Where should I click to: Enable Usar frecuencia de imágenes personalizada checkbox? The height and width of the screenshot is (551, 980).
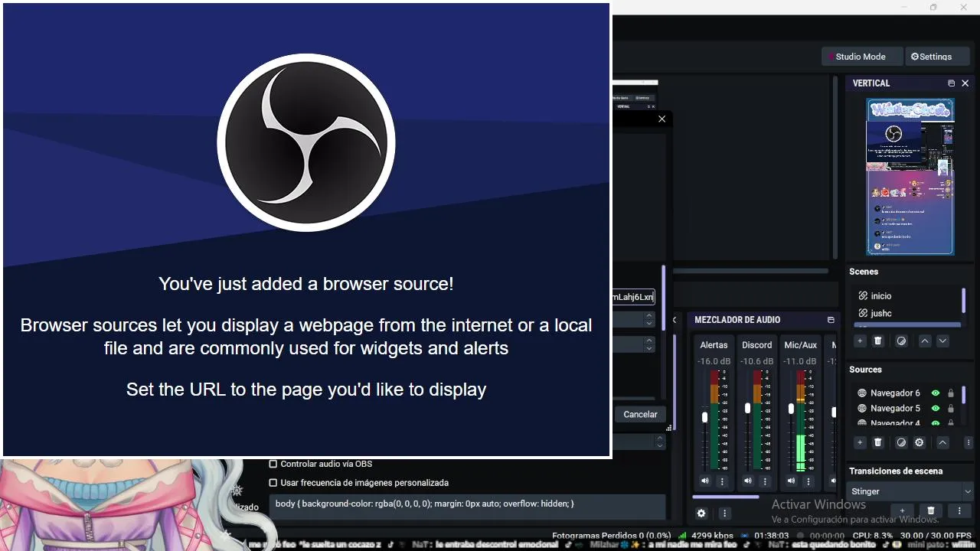[273, 483]
